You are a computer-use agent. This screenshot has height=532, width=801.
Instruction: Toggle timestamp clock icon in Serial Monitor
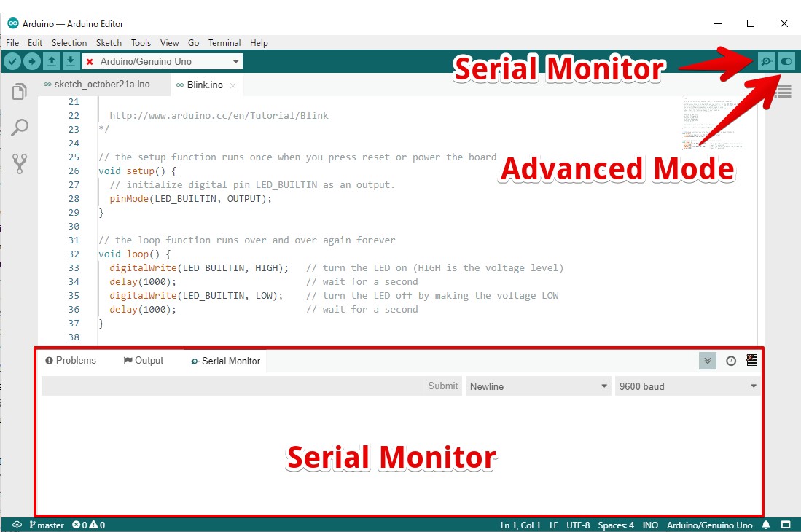click(731, 361)
